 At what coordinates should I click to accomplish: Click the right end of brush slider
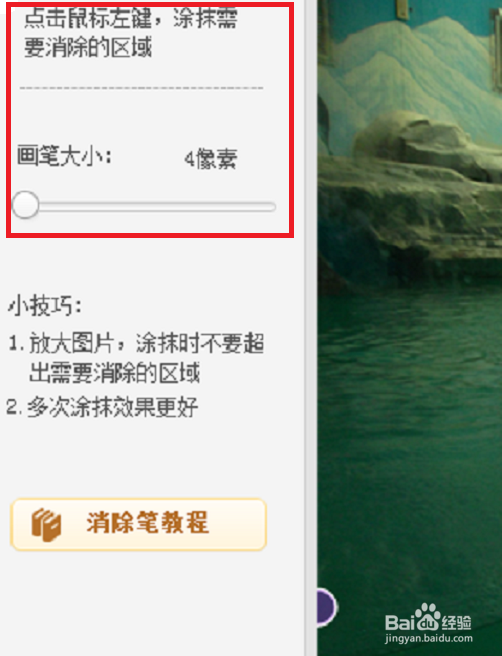point(272,206)
